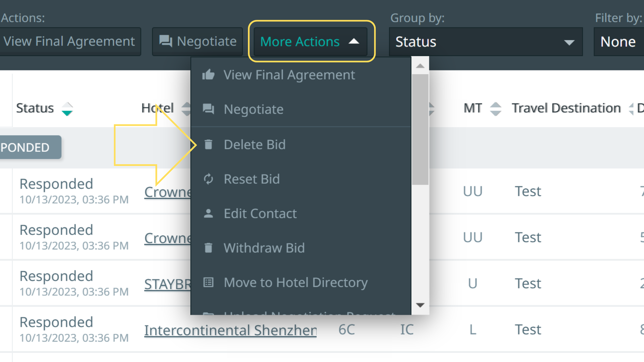
Task: Toggle the Status column sort arrows
Action: [67, 109]
